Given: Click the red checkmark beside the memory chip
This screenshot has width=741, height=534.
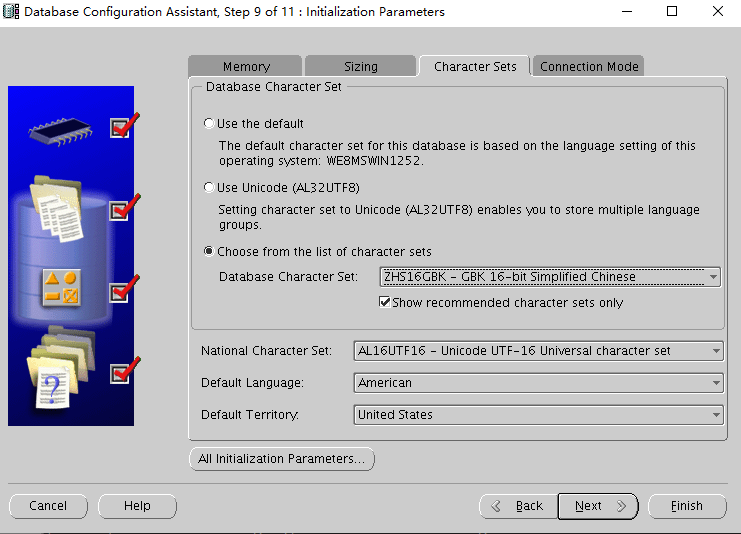Looking at the screenshot, I should click(124, 125).
